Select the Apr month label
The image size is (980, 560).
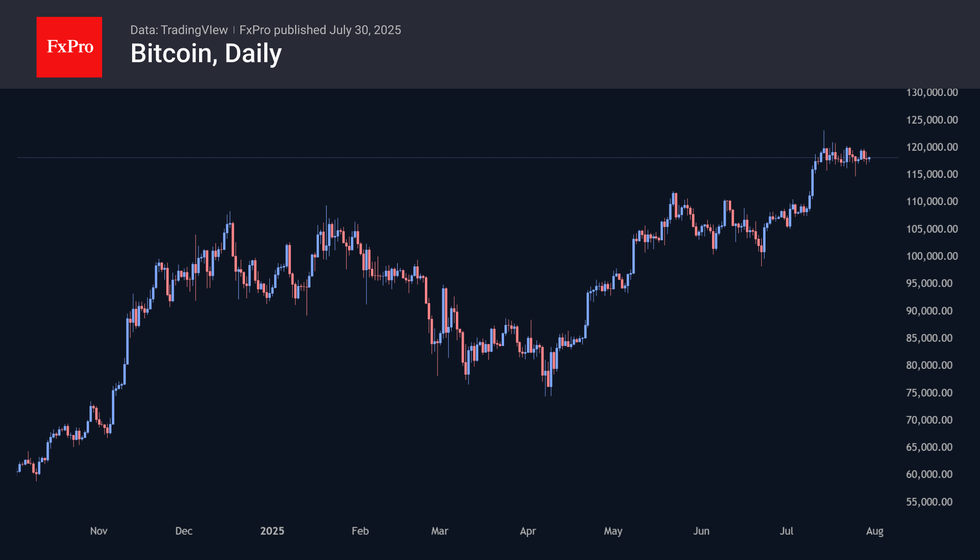pyautogui.click(x=528, y=531)
